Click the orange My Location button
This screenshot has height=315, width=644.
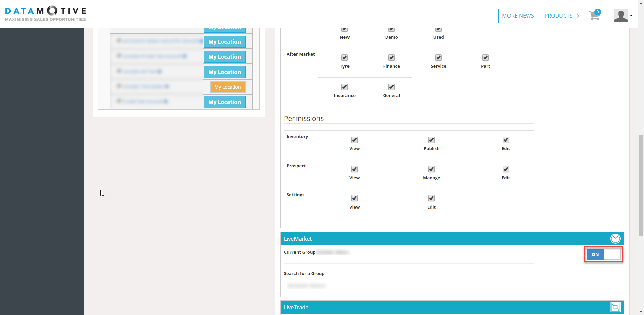(x=228, y=87)
